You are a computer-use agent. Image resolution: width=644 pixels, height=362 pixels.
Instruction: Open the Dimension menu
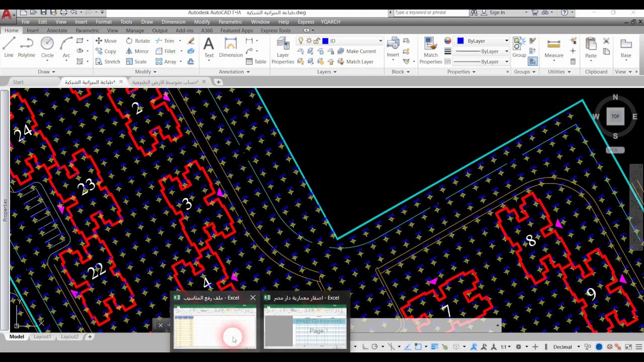pyautogui.click(x=174, y=22)
